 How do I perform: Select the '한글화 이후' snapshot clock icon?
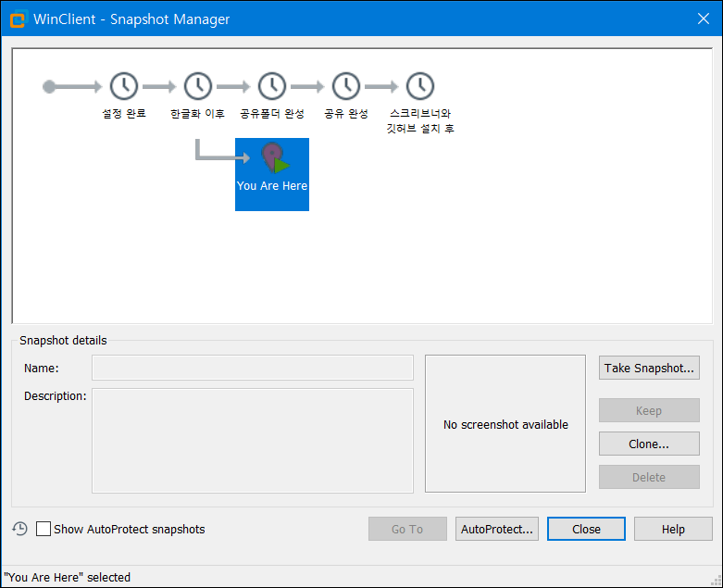198,86
